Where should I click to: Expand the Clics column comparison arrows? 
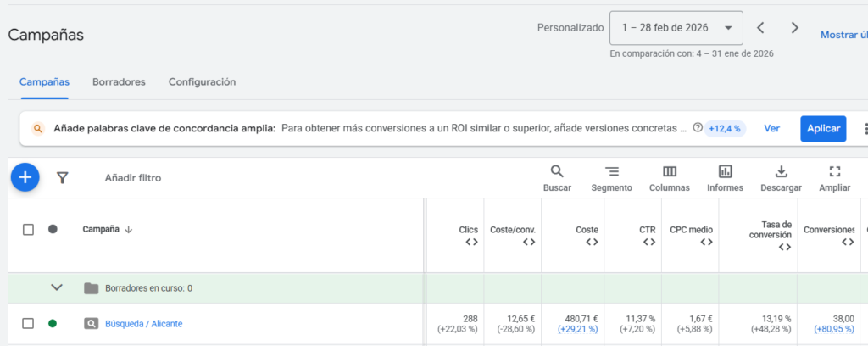click(471, 243)
